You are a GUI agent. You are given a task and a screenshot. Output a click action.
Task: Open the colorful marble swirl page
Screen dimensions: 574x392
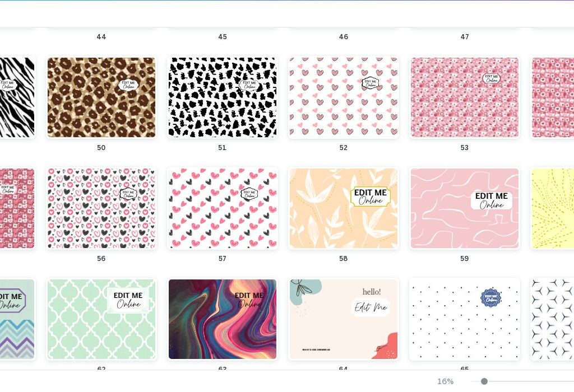(x=222, y=319)
